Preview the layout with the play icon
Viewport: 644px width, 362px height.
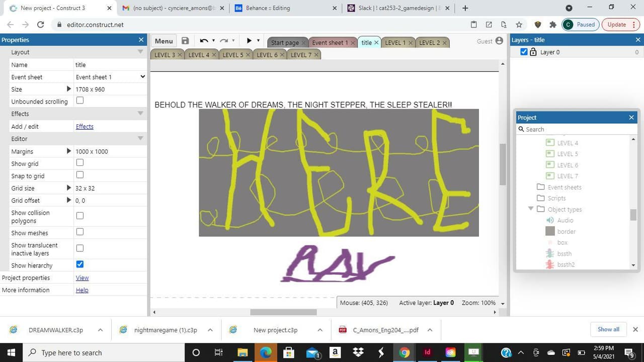point(249,41)
